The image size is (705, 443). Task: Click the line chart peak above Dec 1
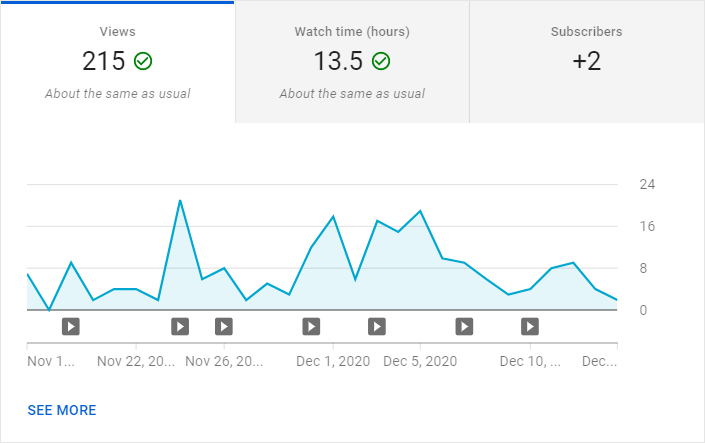[333, 216]
